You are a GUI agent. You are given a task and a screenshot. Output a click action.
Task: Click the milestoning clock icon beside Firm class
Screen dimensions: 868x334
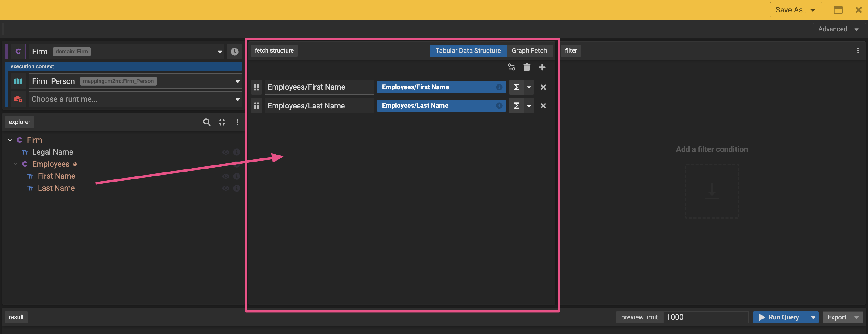tap(234, 52)
